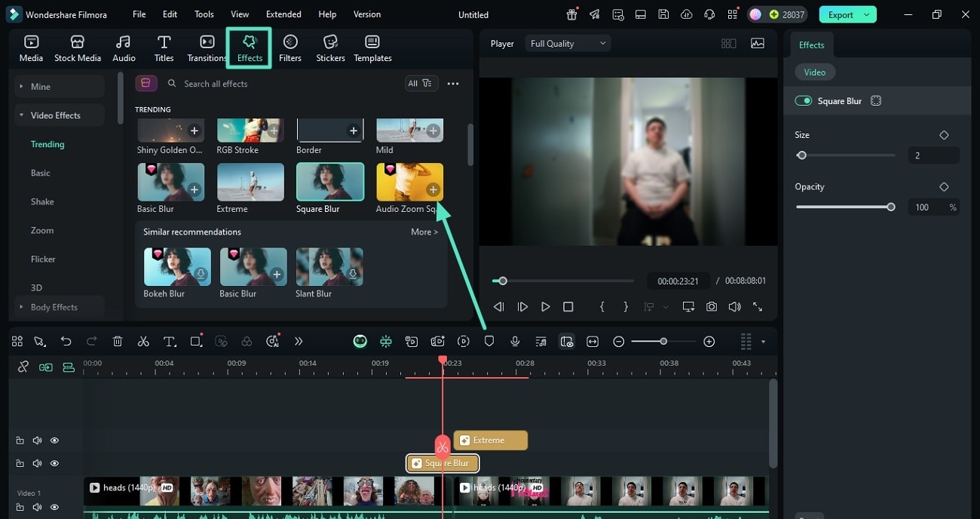Open effects panel three-dot options menu
The width and height of the screenshot is (980, 519).
453,84
